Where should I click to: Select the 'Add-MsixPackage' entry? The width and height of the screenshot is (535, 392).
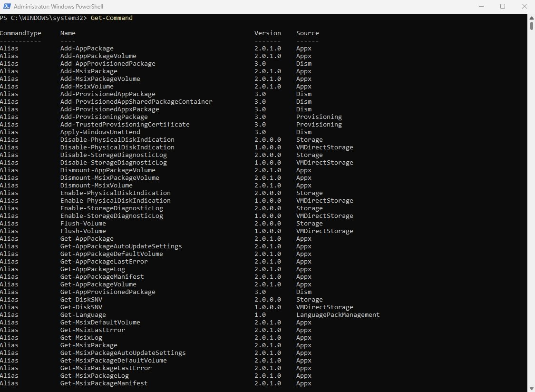coord(89,71)
